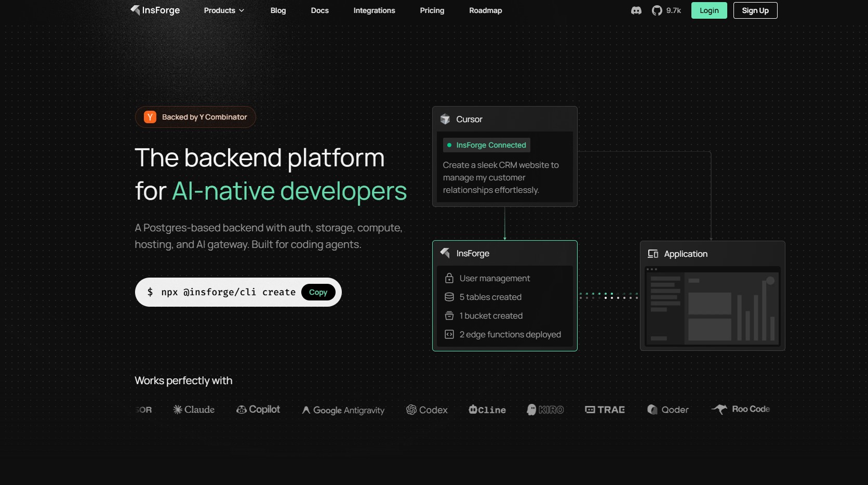Expand the Products dropdown menu
Viewport: 868px width, 485px height.
224,10
